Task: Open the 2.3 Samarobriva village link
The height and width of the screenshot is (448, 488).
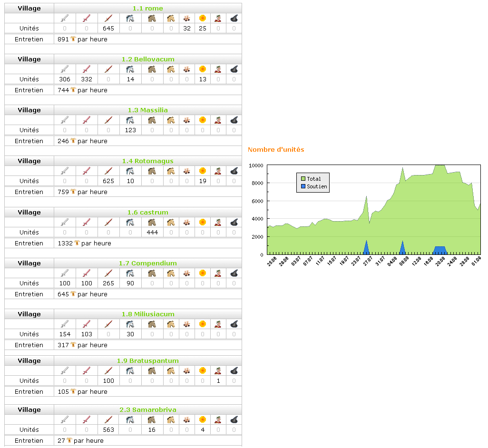Action: pos(147,409)
